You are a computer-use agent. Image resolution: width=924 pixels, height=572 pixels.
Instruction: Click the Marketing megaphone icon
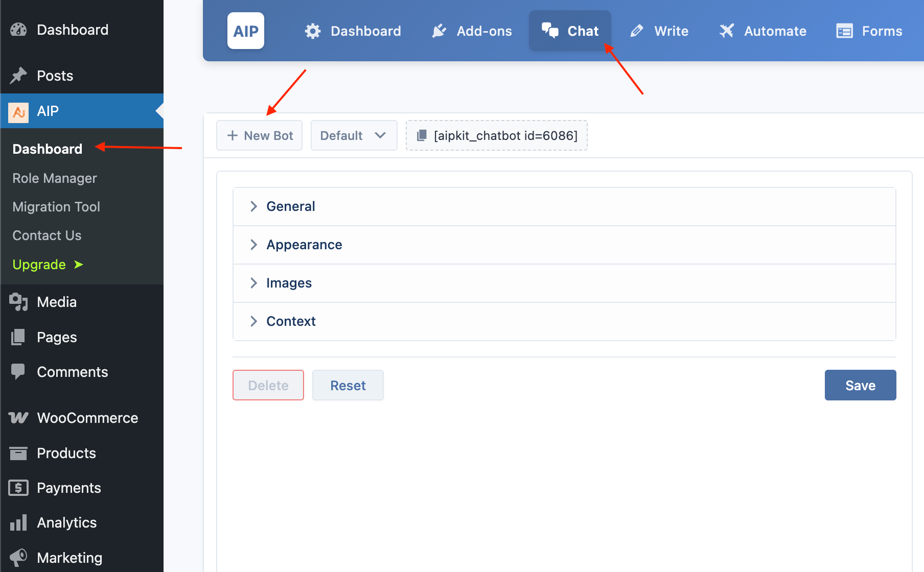[x=18, y=557]
